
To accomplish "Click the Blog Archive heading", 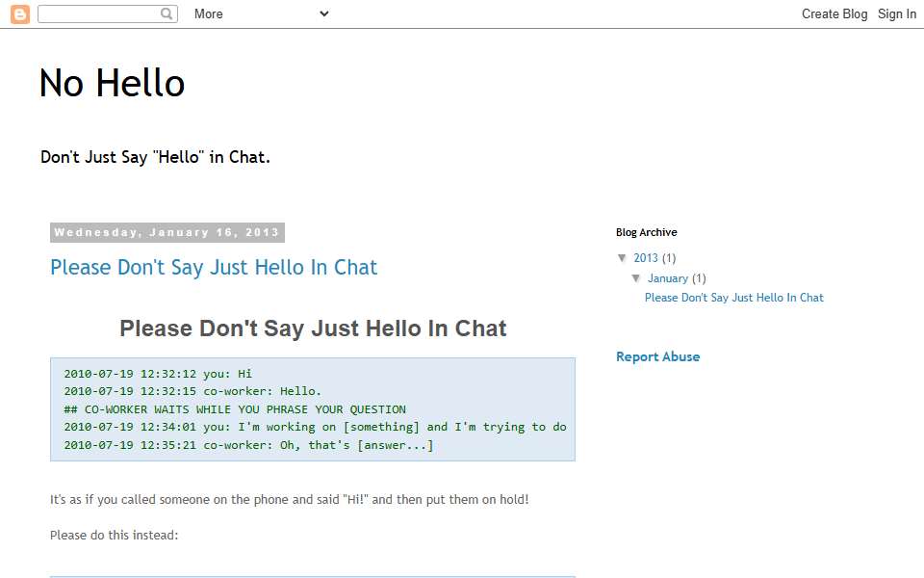I will point(647,232).
